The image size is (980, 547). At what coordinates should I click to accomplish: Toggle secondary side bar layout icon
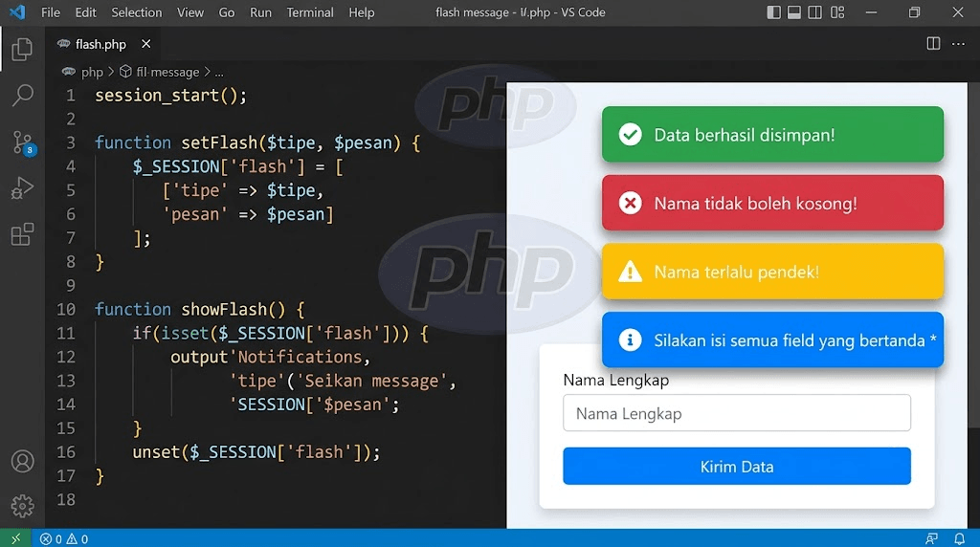coord(815,11)
